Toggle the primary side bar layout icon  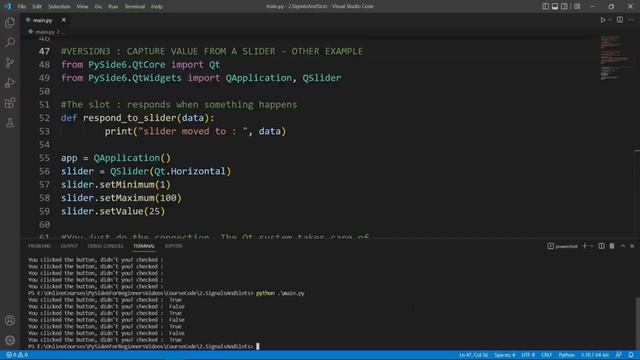(545, 7)
